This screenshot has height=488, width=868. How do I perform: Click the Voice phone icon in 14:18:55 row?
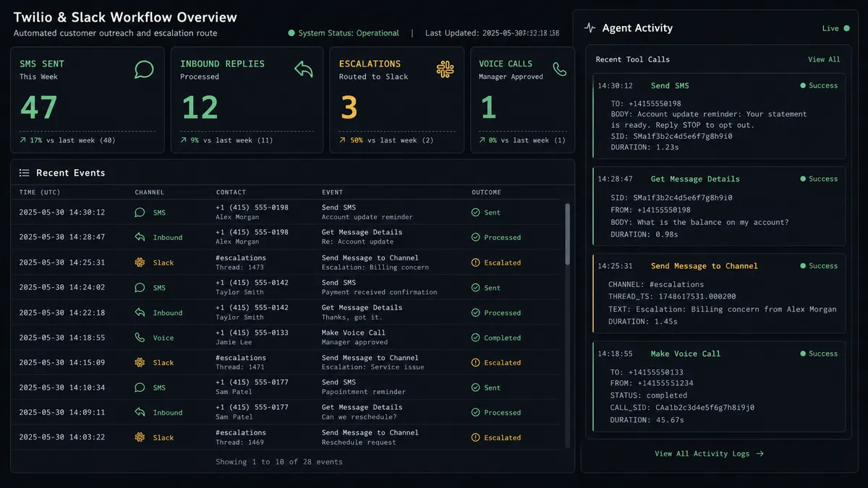(x=140, y=338)
